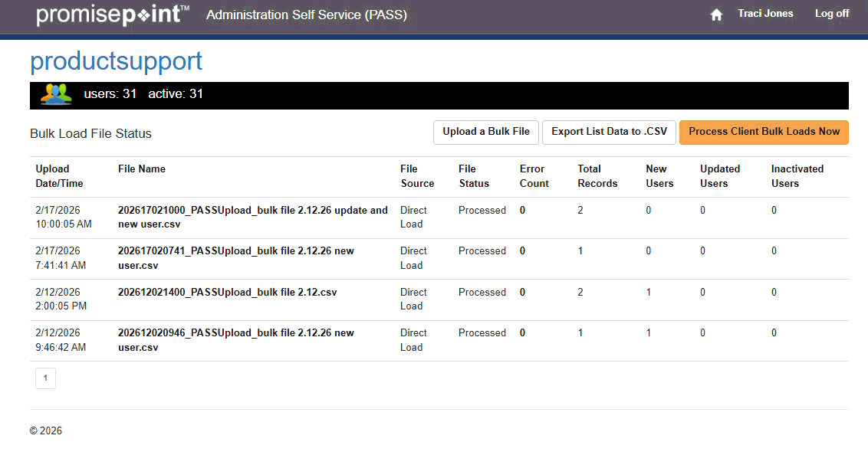Click the Log off link
Image resolution: width=868 pixels, height=455 pixels.
click(x=831, y=14)
